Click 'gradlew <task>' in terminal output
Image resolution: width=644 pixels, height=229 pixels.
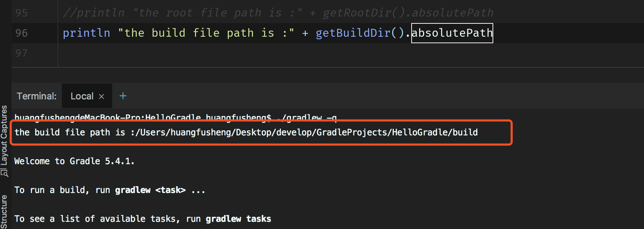pyautogui.click(x=150, y=190)
